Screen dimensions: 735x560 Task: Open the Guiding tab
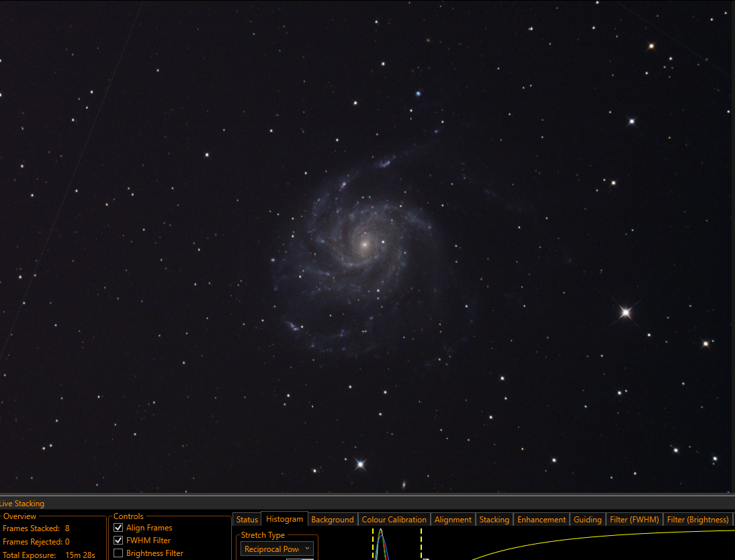pyautogui.click(x=587, y=519)
